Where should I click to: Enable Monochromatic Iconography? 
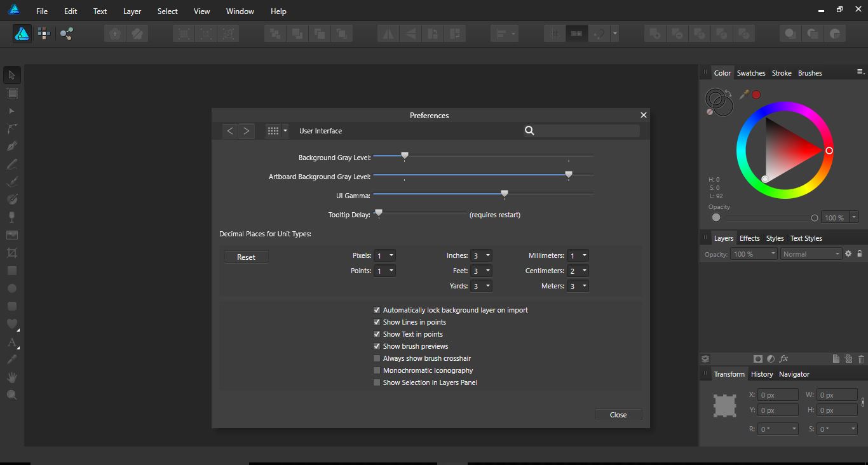[377, 370]
